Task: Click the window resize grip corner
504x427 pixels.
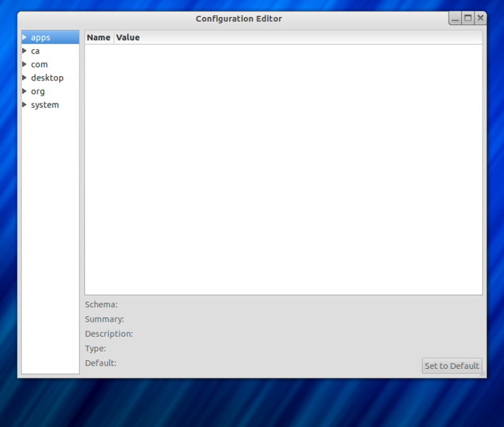Action: click(483, 374)
